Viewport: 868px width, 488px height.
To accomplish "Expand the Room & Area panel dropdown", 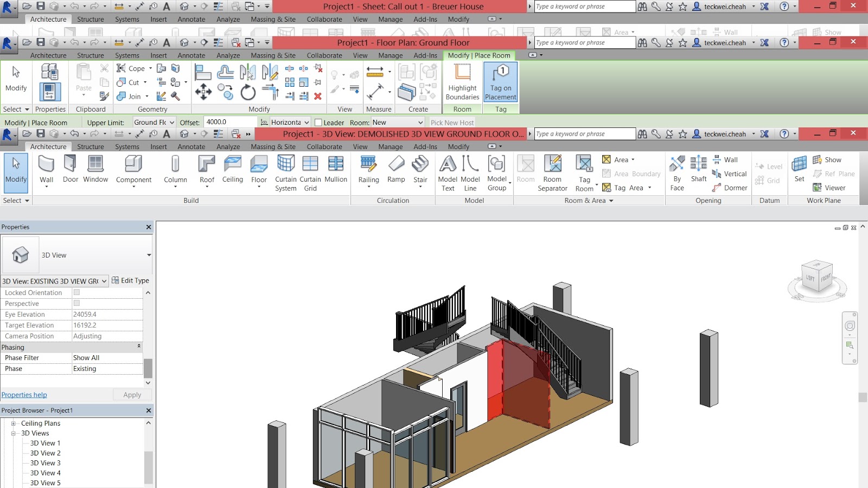I will click(x=611, y=201).
